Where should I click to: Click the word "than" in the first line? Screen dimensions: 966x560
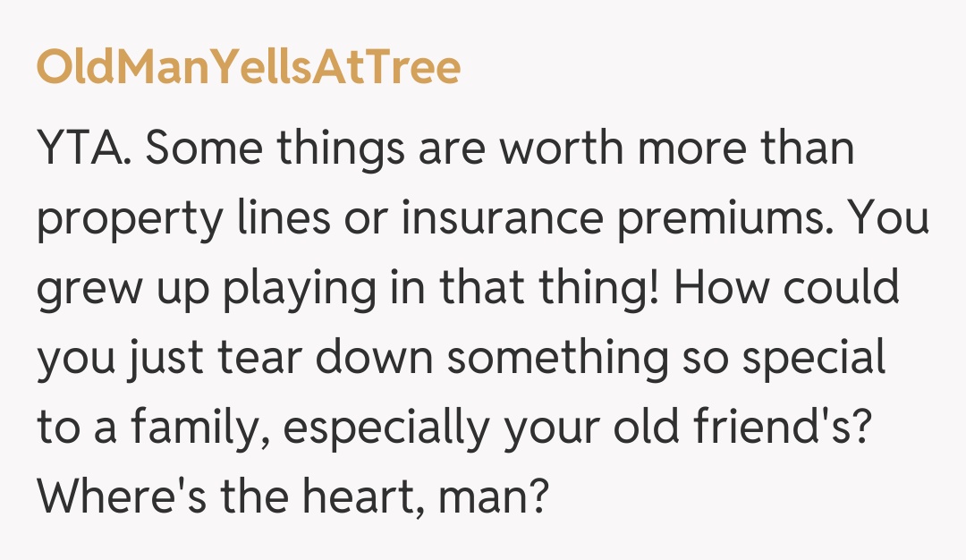click(808, 148)
